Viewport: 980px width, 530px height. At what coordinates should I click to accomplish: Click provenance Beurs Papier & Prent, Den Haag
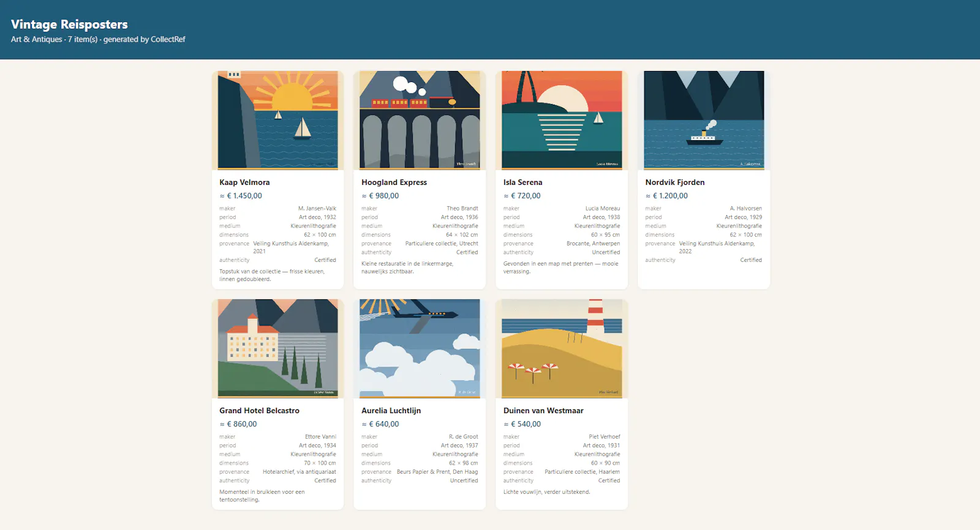(437, 472)
